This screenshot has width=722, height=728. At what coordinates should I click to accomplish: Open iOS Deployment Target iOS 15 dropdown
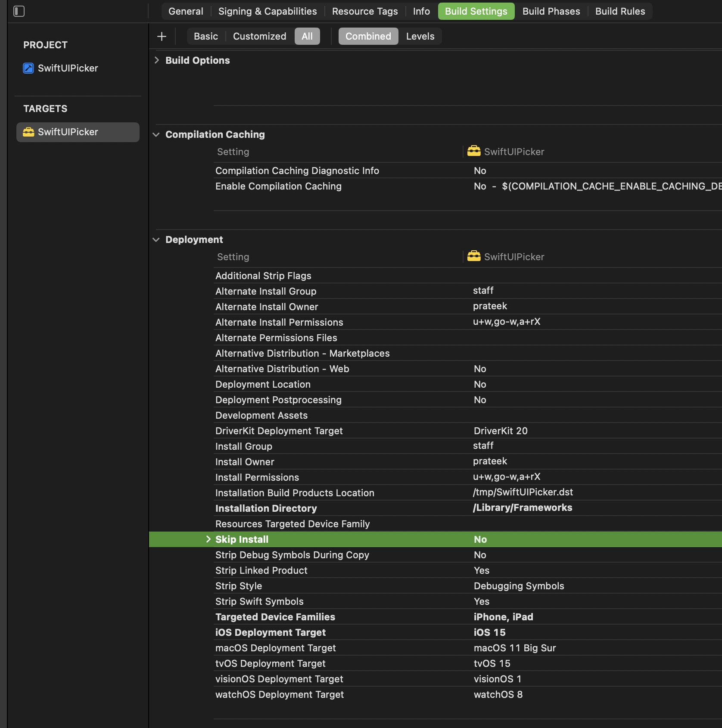tap(490, 632)
